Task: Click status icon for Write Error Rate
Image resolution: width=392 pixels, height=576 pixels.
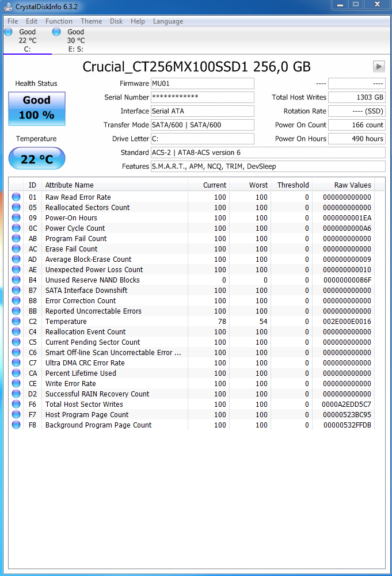Action: 16,383
